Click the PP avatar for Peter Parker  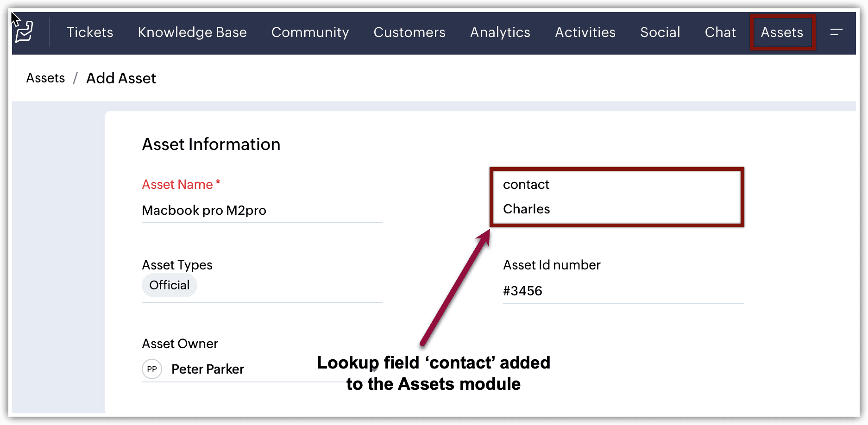point(152,369)
